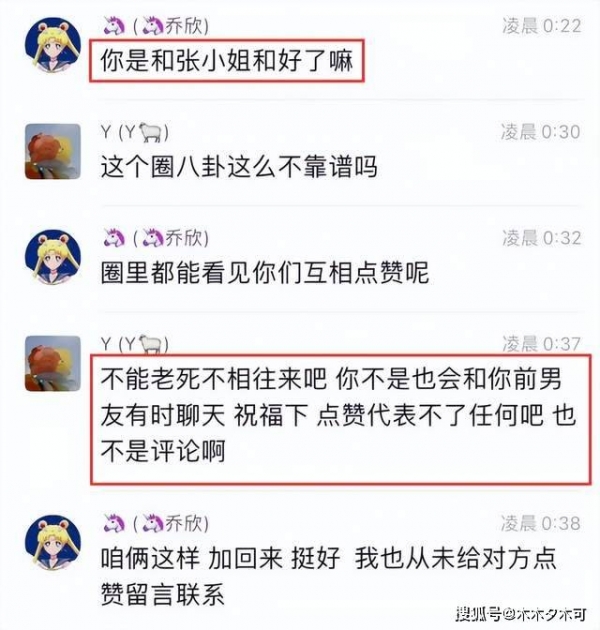Viewport: 600px width, 630px height.
Task: Click sheep emoji in 0:37 sender name
Action: coord(151,344)
